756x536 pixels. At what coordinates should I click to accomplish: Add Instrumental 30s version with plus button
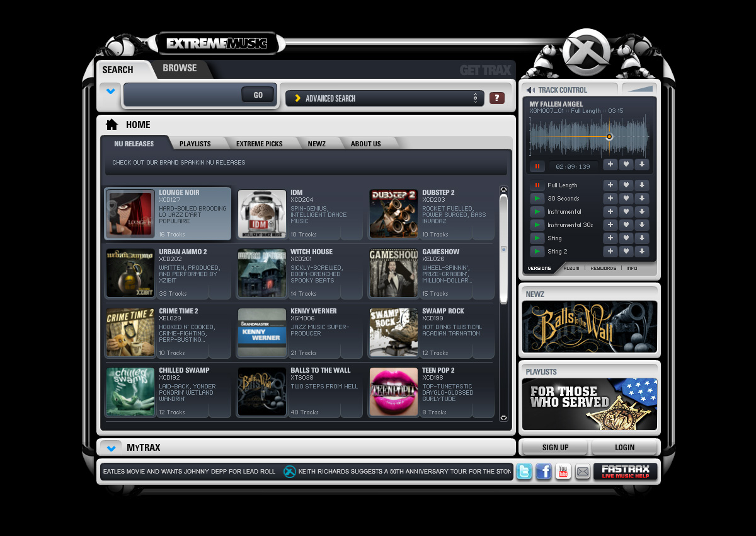(x=610, y=225)
